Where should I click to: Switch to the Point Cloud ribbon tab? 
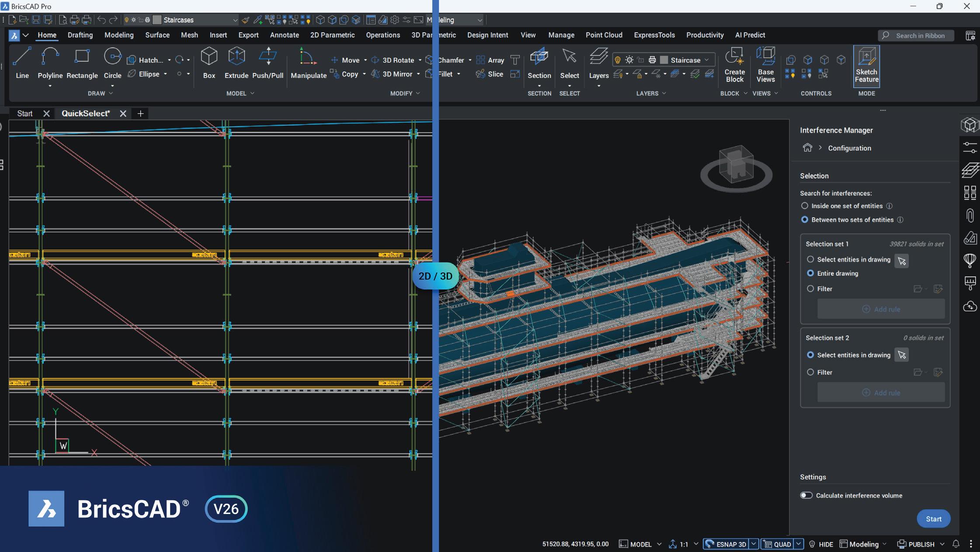[x=604, y=35]
